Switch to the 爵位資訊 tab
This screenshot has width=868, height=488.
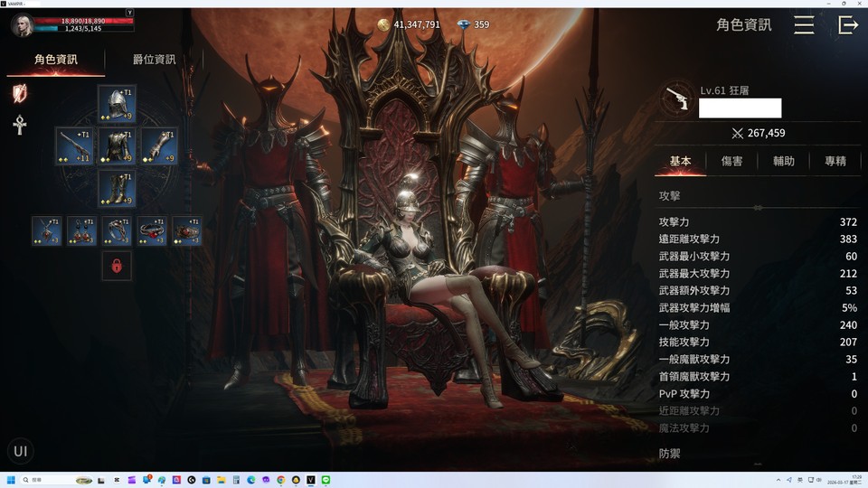point(154,60)
